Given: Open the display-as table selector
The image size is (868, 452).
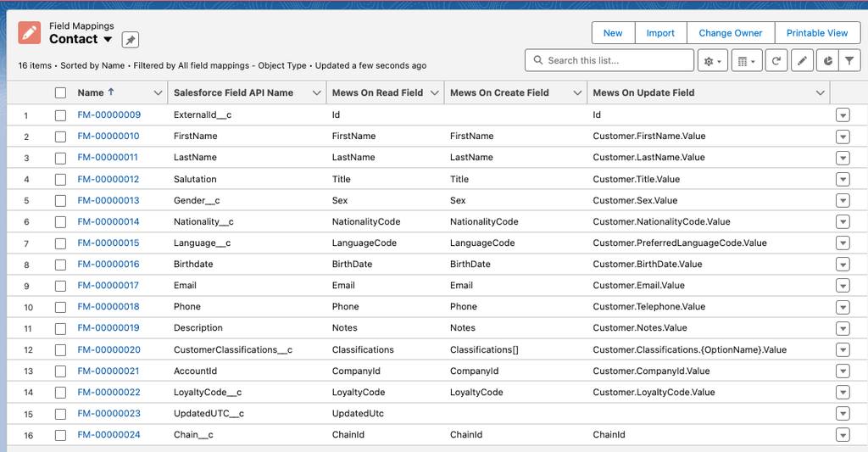Looking at the screenshot, I should point(746,60).
